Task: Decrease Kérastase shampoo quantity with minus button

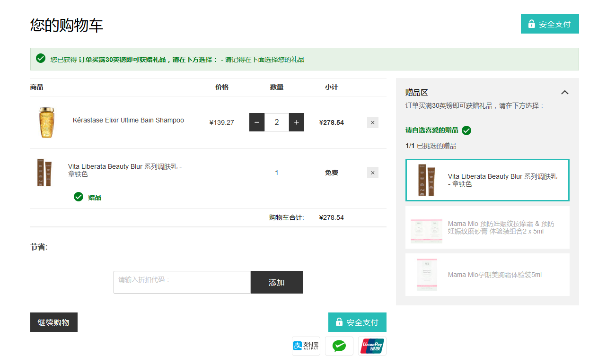Action: 257,122
